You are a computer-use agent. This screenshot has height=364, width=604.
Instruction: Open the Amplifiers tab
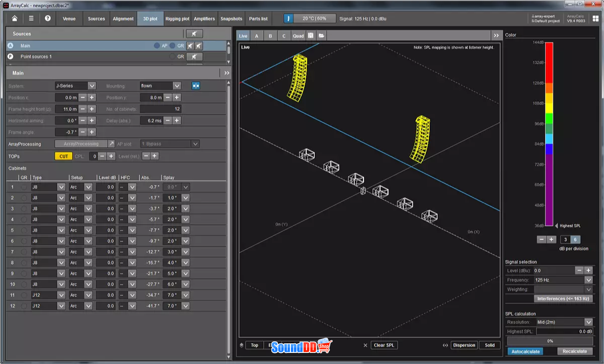click(204, 19)
